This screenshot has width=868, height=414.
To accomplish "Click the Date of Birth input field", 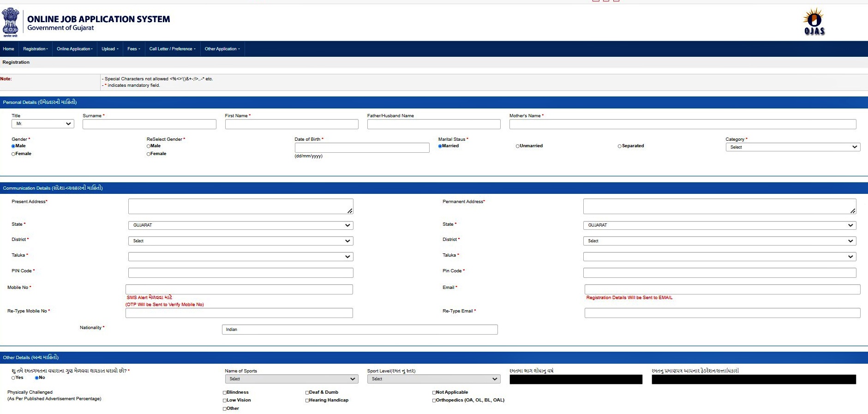I will point(362,148).
